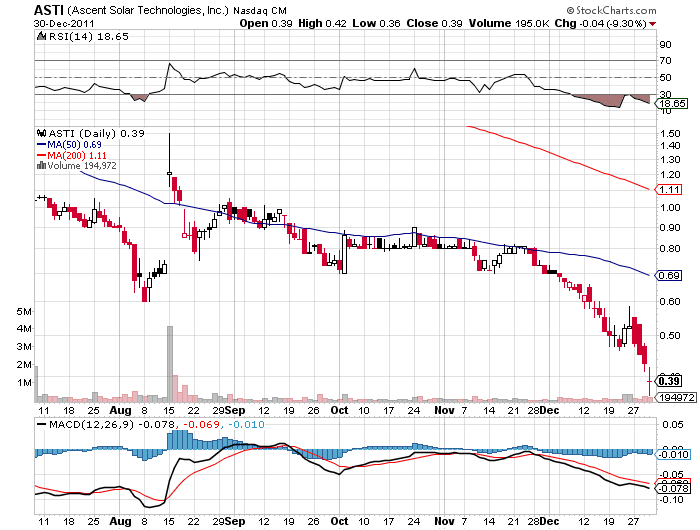This screenshot has height=530, width=700.
Task: Click the red MACD signal value -0.069
Action: 201,425
